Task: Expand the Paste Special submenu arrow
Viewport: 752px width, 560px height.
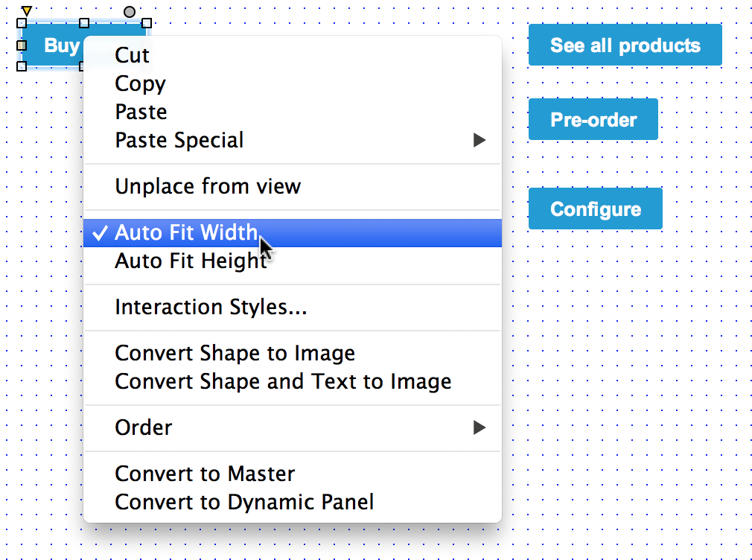Action: [x=479, y=140]
